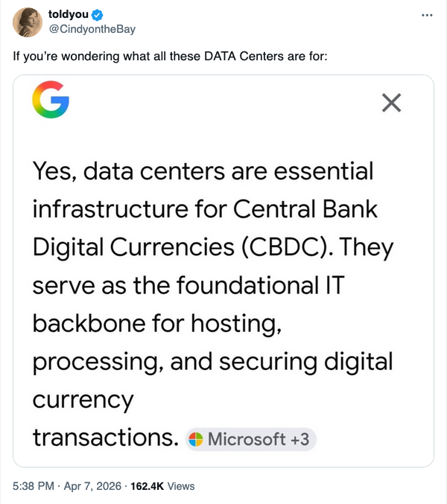
Task: View the 162.4K Views count
Action: (x=162, y=486)
